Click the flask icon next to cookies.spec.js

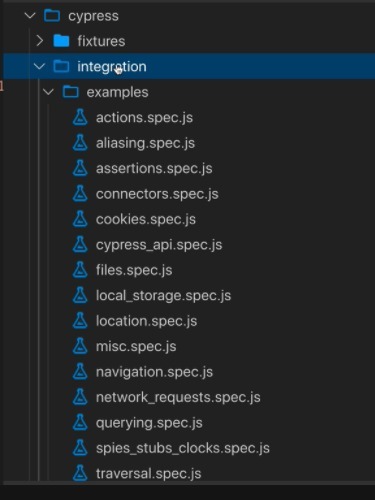pos(80,219)
